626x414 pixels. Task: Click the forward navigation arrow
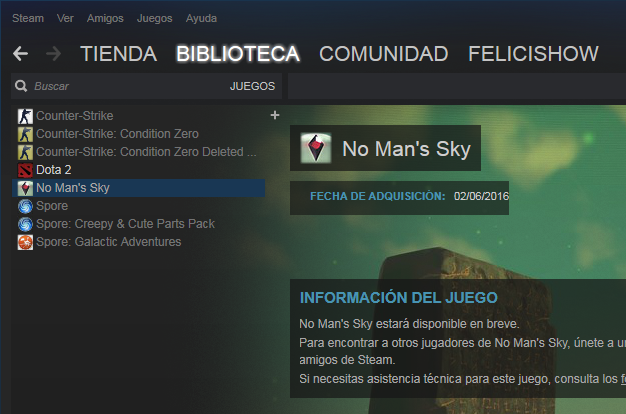coord(53,53)
